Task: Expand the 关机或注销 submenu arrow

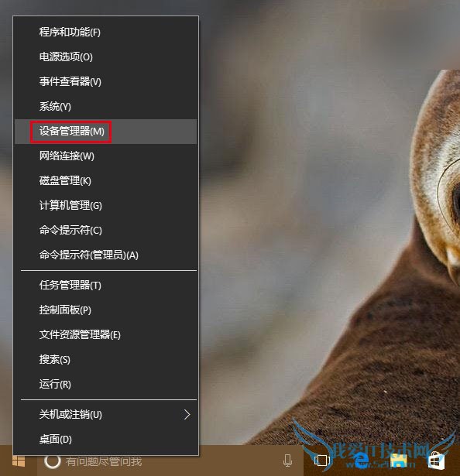Action: coord(187,415)
